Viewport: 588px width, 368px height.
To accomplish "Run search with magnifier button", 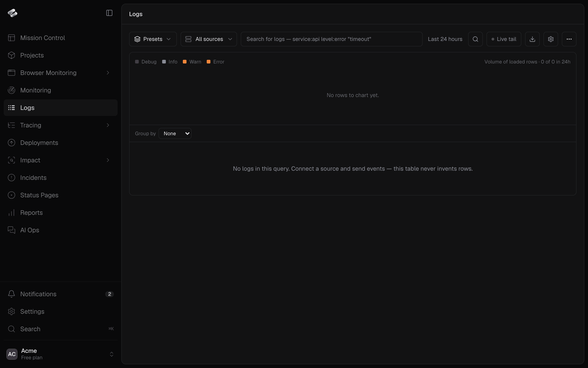I will click(475, 39).
